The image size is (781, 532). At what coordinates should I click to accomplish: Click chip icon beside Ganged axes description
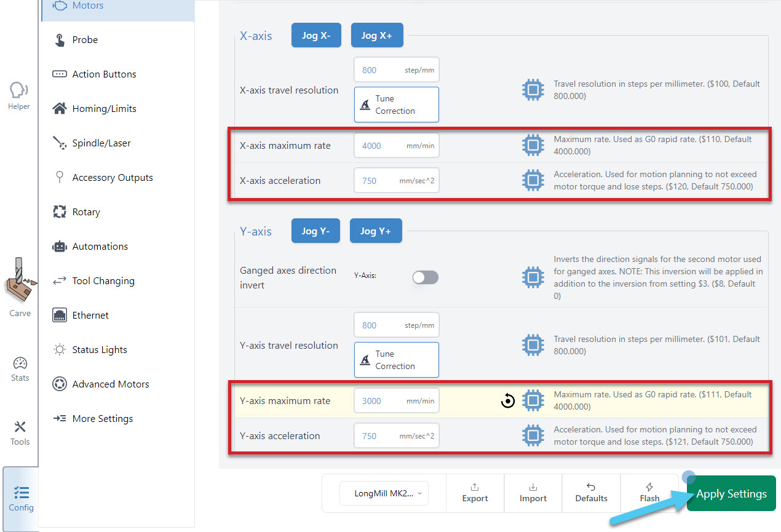[533, 277]
